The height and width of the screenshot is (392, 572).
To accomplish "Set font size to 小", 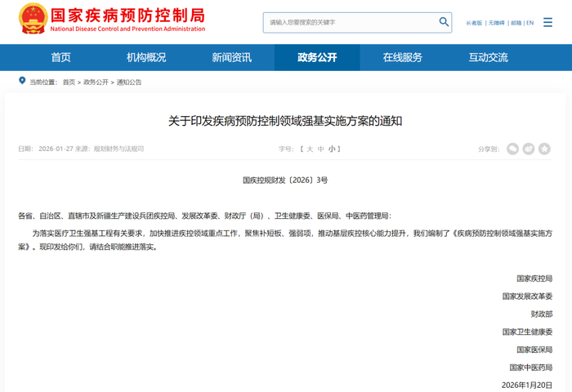I will pyautogui.click(x=332, y=149).
